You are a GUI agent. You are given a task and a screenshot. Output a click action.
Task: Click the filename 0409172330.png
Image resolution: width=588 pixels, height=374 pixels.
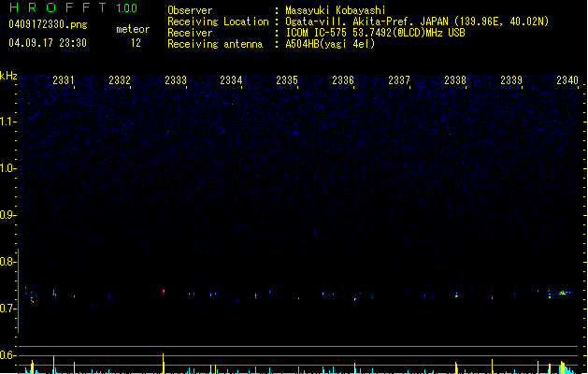click(48, 24)
